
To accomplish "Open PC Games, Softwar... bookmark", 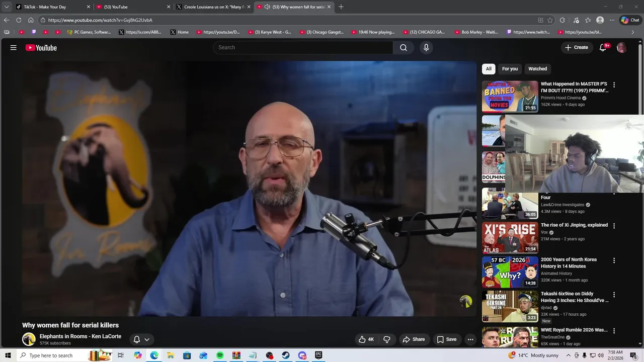I will coord(89,32).
